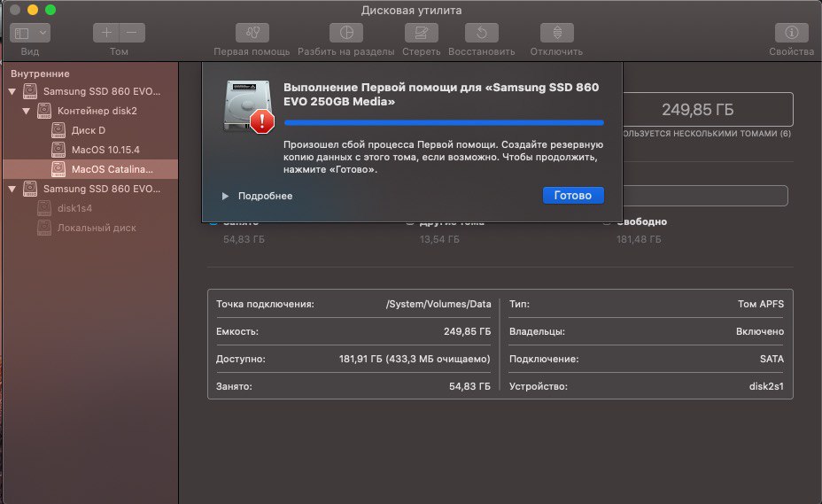
Task: Click the Диск D volume icon
Action: 58,130
